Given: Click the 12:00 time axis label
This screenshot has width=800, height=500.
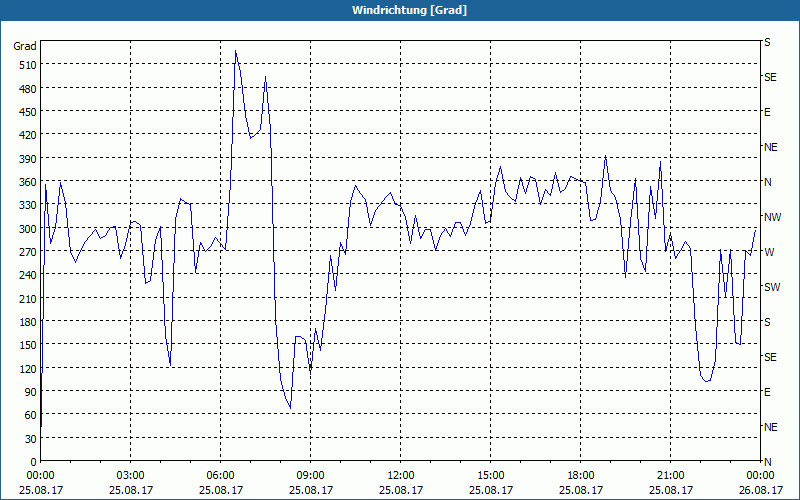Looking at the screenshot, I should 401,476.
